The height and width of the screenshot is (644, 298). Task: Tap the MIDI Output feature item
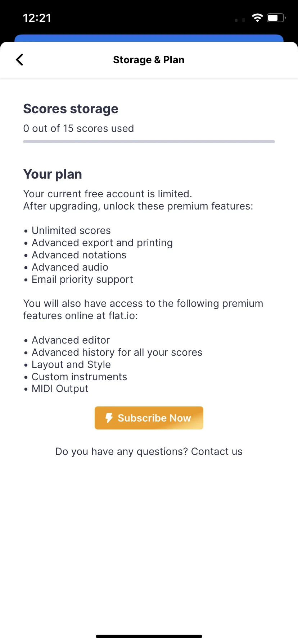click(60, 389)
